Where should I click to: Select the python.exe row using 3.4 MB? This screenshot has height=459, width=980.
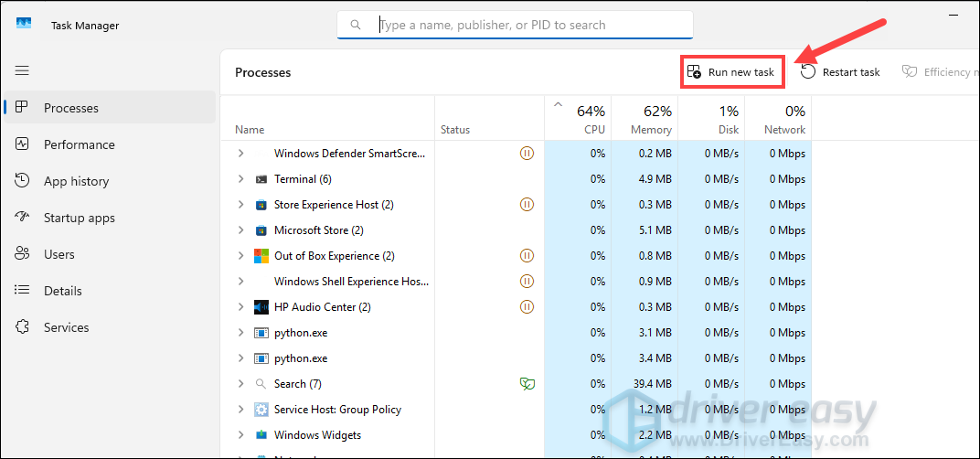[x=517, y=358]
